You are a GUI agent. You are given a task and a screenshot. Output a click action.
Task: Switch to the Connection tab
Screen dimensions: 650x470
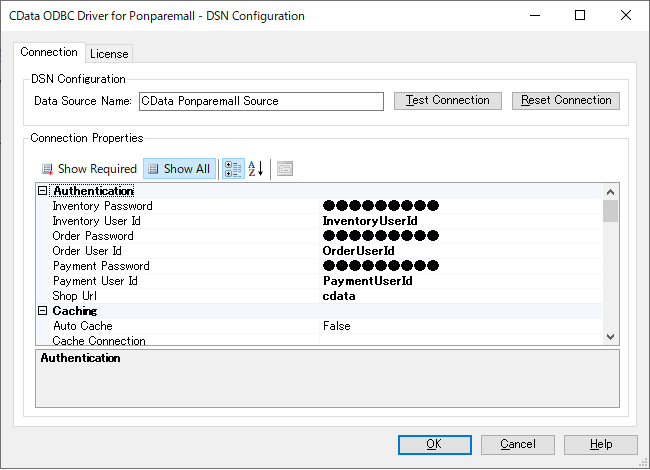49,52
